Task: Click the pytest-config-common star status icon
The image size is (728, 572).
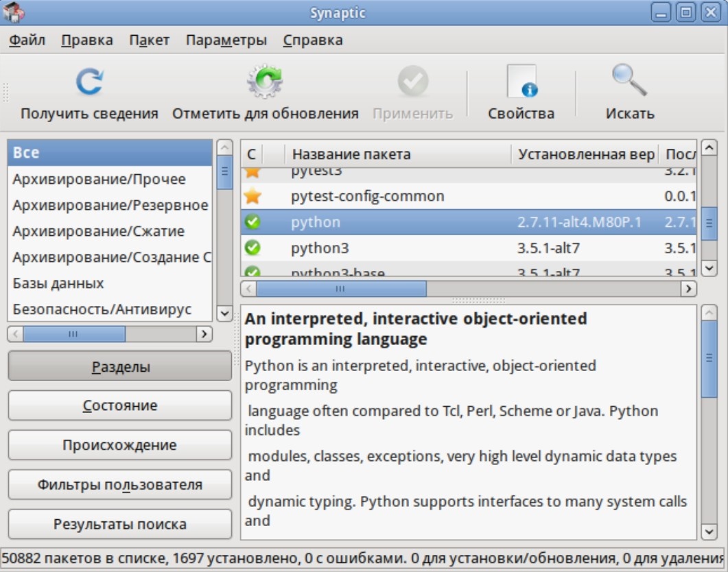Action: pos(253,195)
